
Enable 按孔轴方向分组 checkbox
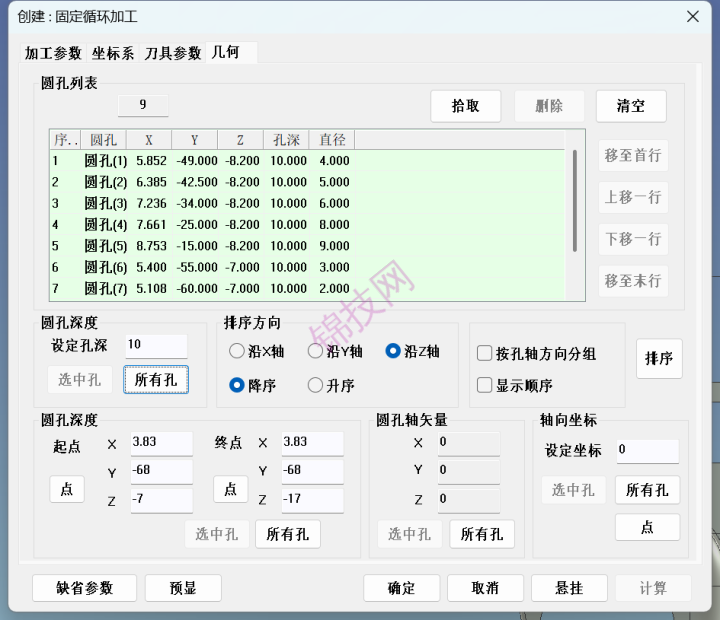(x=536, y=354)
